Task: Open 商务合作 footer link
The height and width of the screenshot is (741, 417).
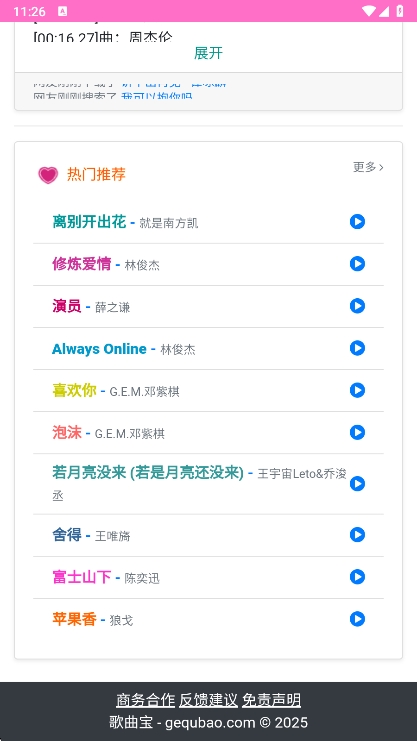Action: coord(146,700)
